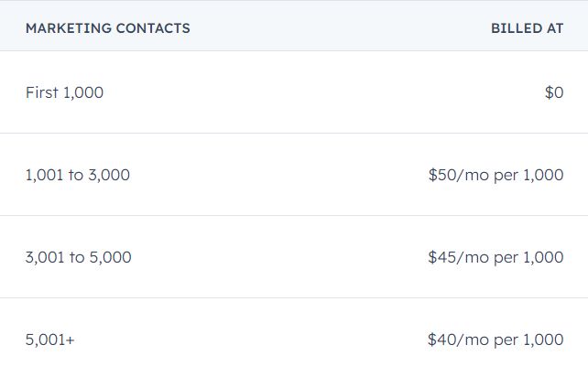The image size is (588, 377).
Task: Click the $40/mo per 1,000 price
Action: click(495, 339)
